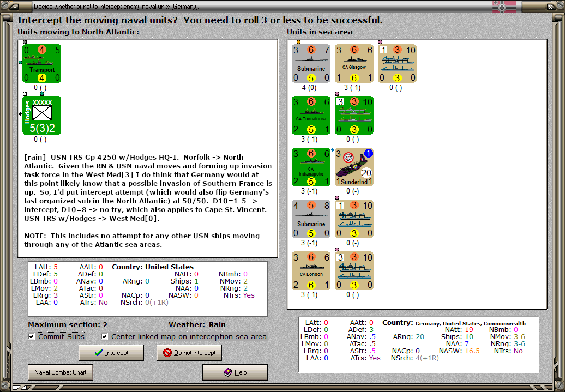
Task: Select the USN Transport unit counter
Action: click(41, 63)
